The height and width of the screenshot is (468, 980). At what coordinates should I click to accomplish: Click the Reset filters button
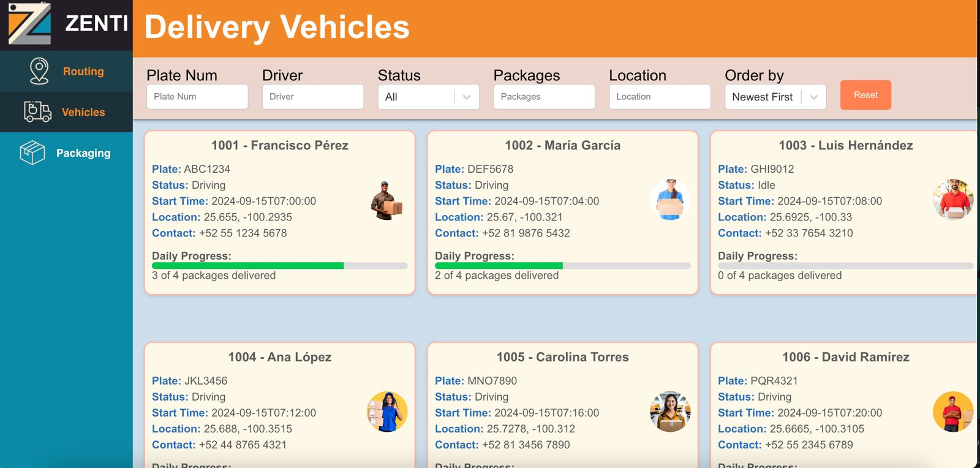coord(865,95)
